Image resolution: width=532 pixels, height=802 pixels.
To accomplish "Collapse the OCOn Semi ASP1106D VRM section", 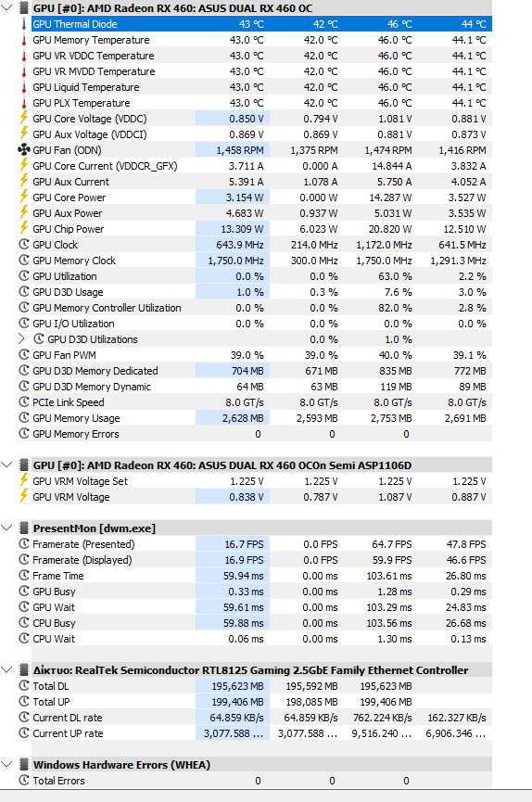I will [x=6, y=465].
